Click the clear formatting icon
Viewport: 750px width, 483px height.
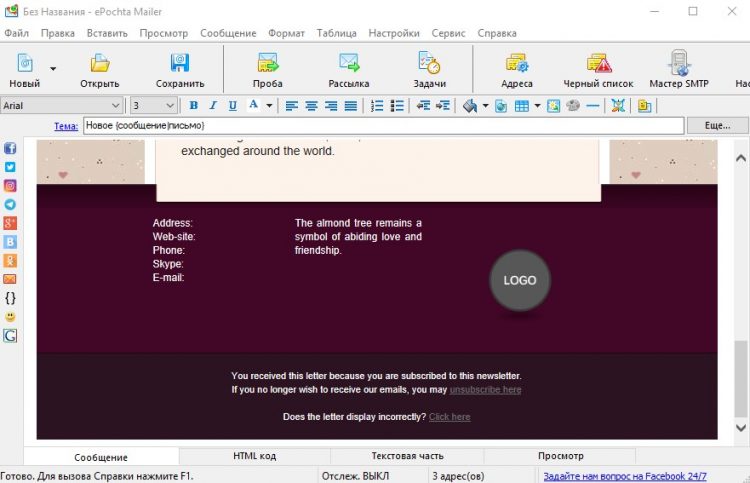tap(618, 106)
